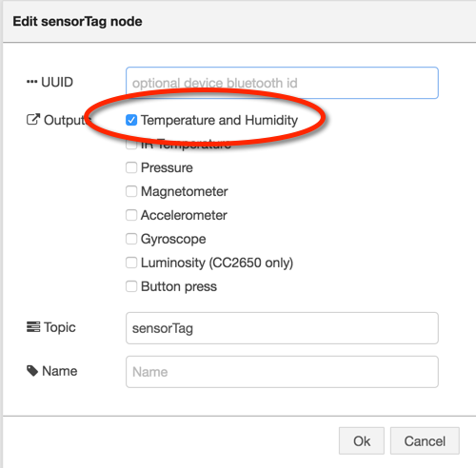Check the Button press option

coord(131,286)
